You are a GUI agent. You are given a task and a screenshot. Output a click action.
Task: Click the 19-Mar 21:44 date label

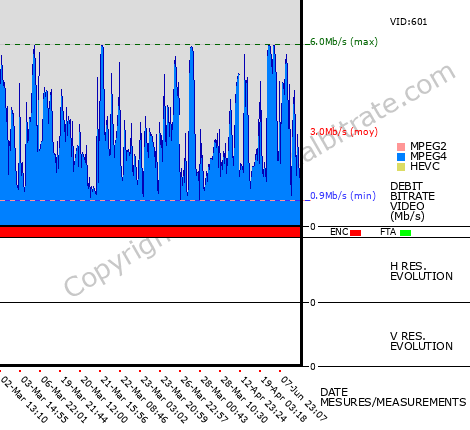[83, 400]
